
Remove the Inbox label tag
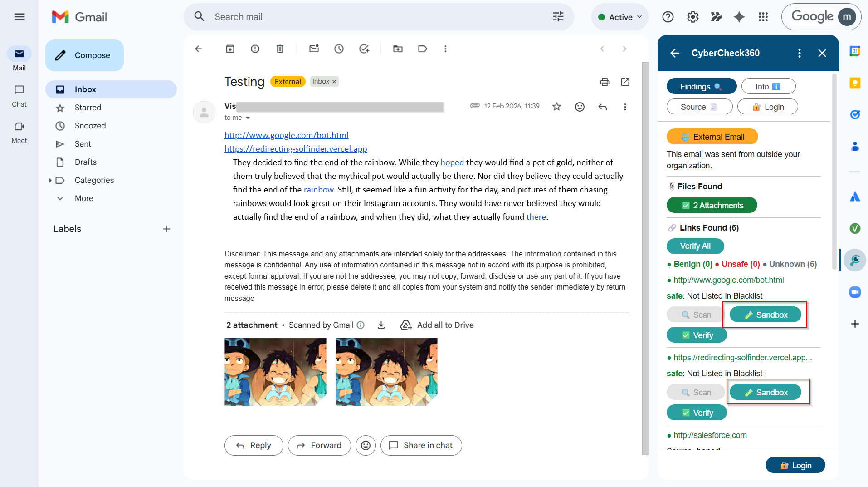click(x=334, y=82)
